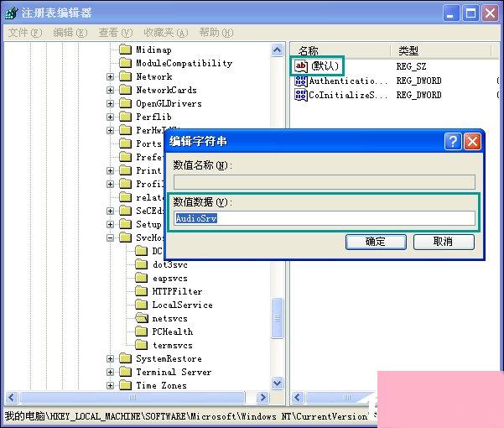This screenshot has width=504, height=428.
Task: Select the netsvcs tree item
Action: (x=169, y=319)
